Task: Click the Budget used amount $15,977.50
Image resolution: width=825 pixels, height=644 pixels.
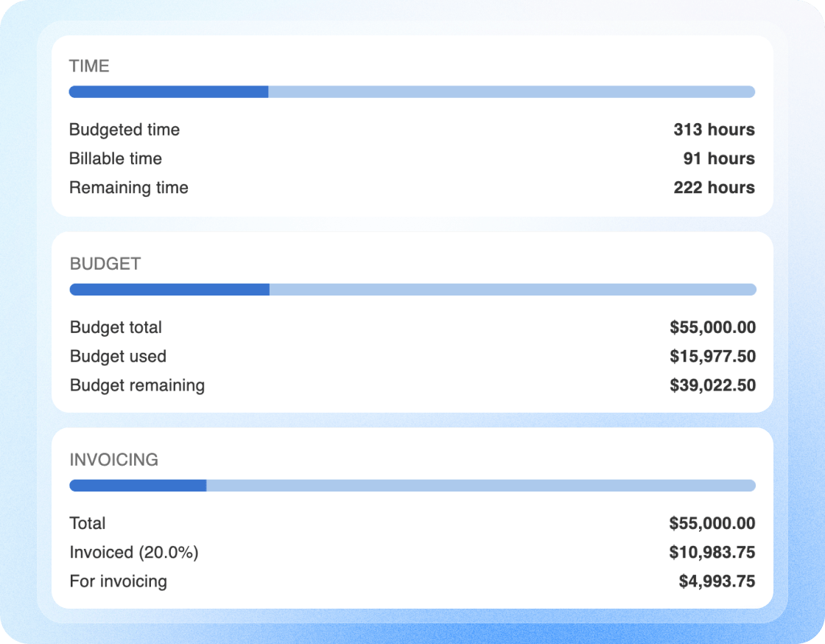Action: point(712,356)
